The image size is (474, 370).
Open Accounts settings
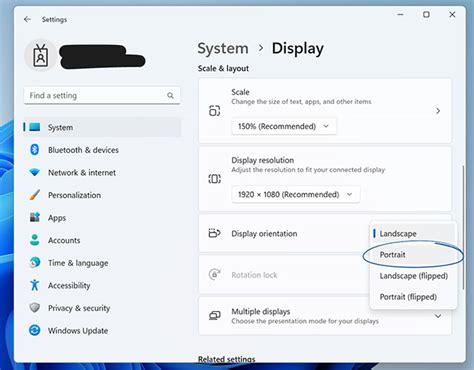[102, 240]
